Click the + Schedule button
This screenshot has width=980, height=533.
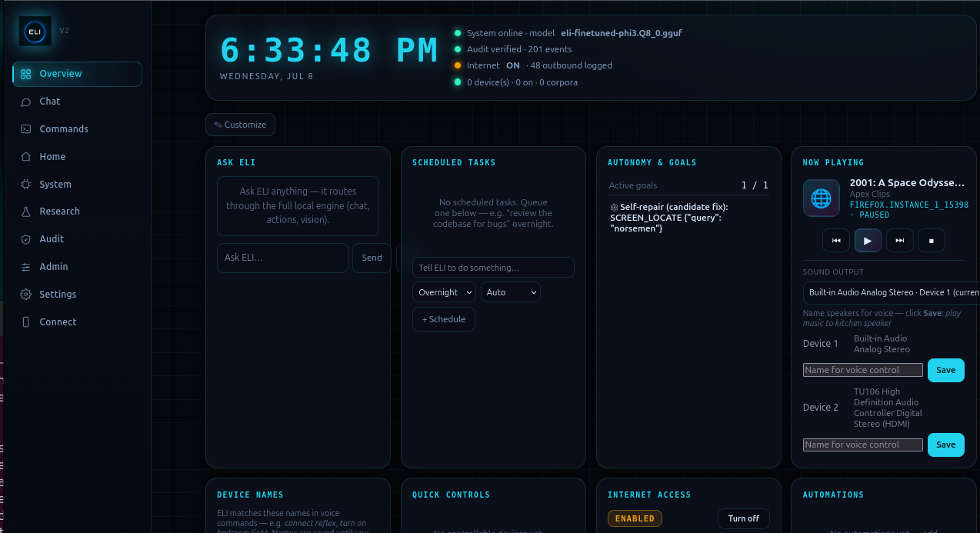point(444,319)
